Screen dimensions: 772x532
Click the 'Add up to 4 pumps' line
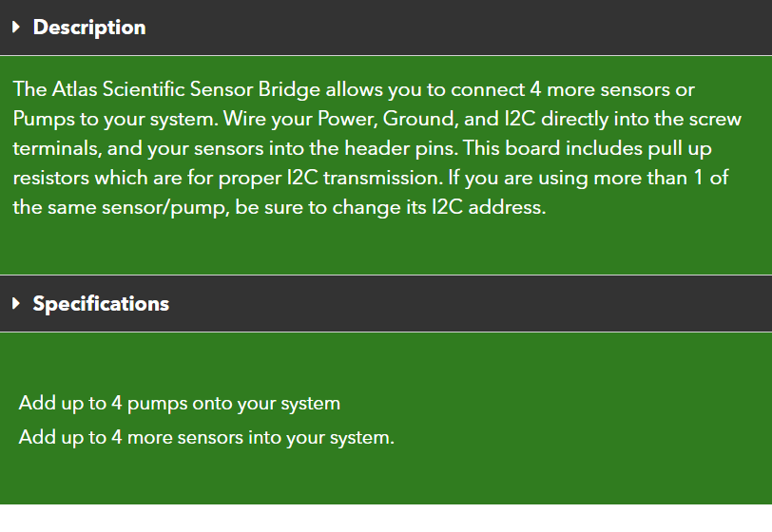coord(179,403)
